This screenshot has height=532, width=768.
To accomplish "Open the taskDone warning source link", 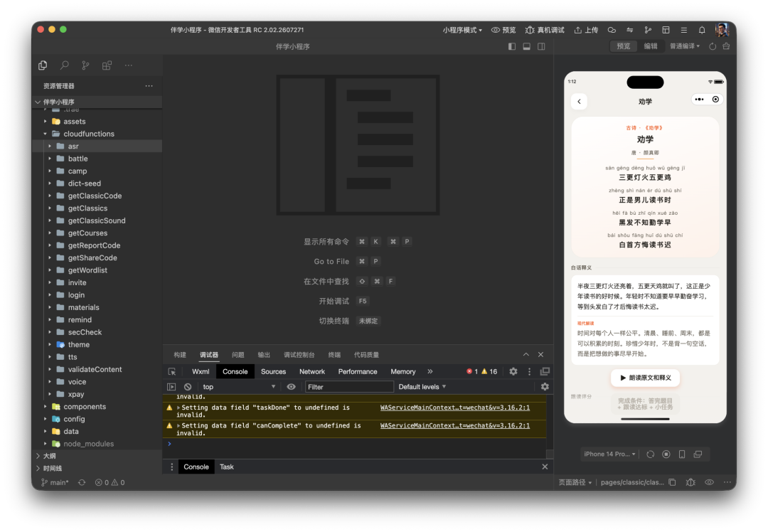I will coord(455,408).
